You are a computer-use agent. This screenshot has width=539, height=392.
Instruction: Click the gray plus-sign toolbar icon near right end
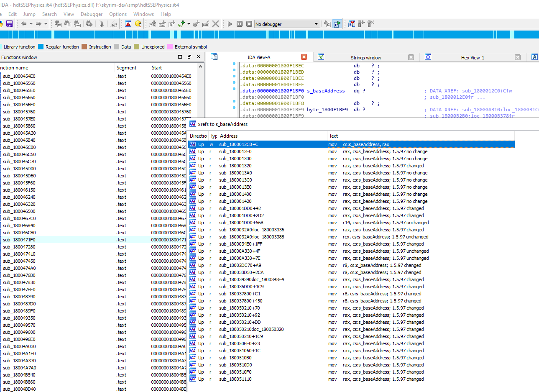[x=361, y=24]
